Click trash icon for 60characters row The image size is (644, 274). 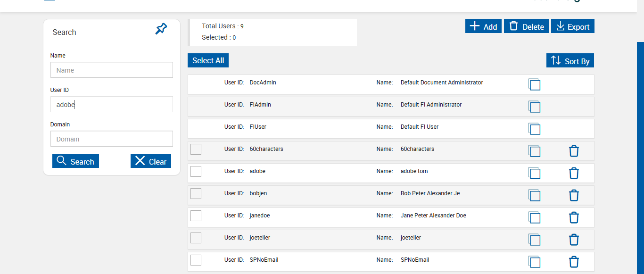[x=574, y=151]
